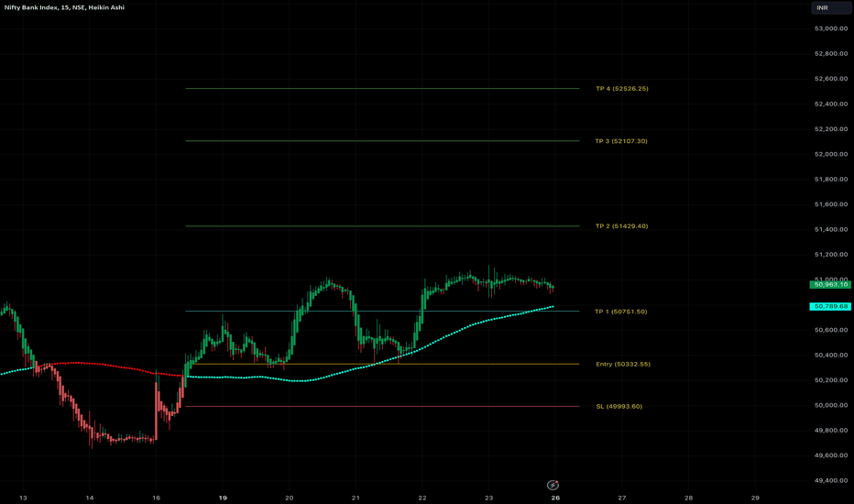Select the TP 1 (50751.50) label
The height and width of the screenshot is (504, 854).
[x=621, y=312]
